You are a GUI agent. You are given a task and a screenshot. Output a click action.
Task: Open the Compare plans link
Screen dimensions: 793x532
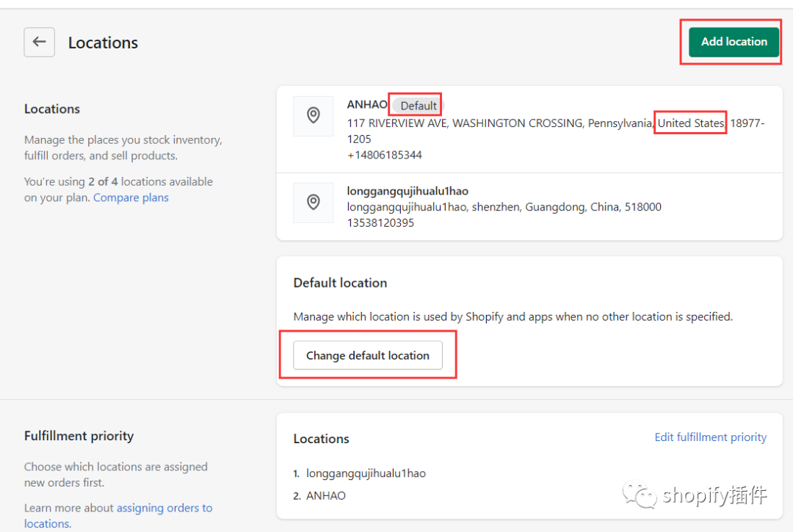(131, 197)
